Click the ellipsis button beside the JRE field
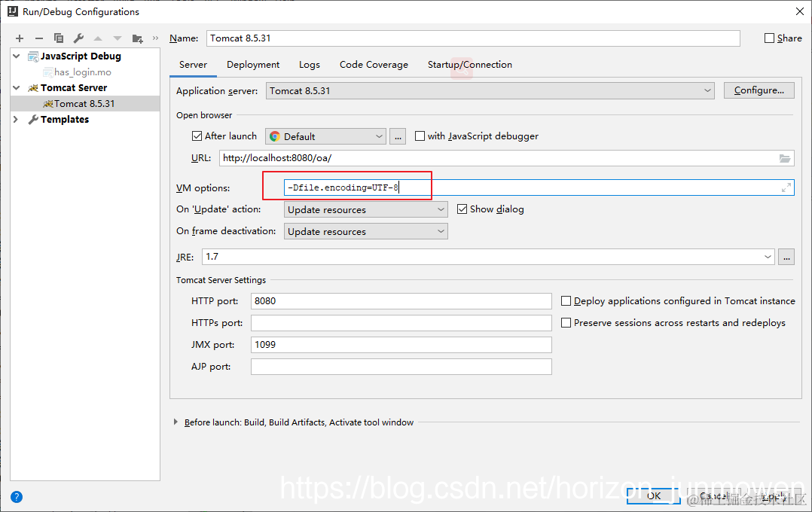The width and height of the screenshot is (812, 512). click(x=786, y=257)
